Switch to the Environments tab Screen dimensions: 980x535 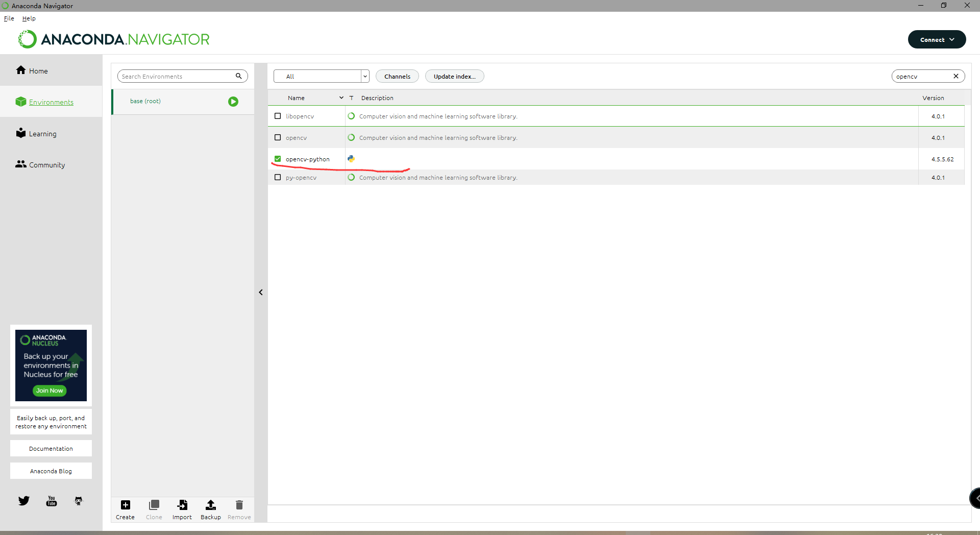click(51, 102)
